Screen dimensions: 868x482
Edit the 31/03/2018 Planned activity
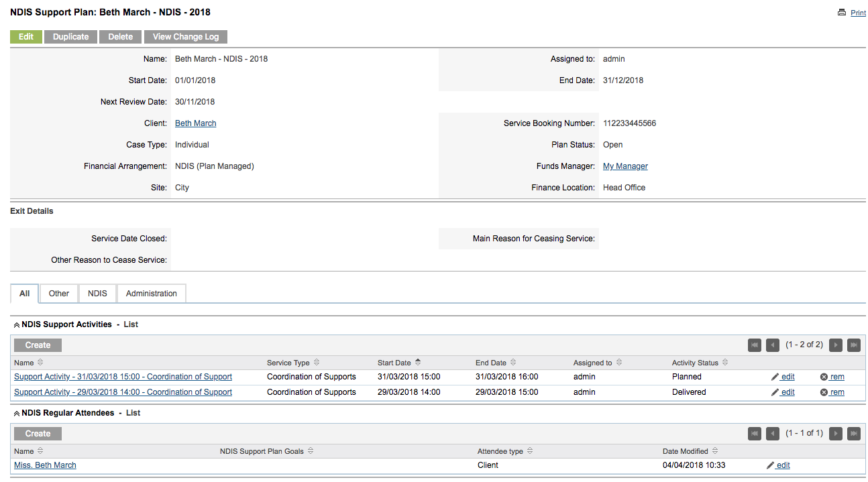coord(783,377)
